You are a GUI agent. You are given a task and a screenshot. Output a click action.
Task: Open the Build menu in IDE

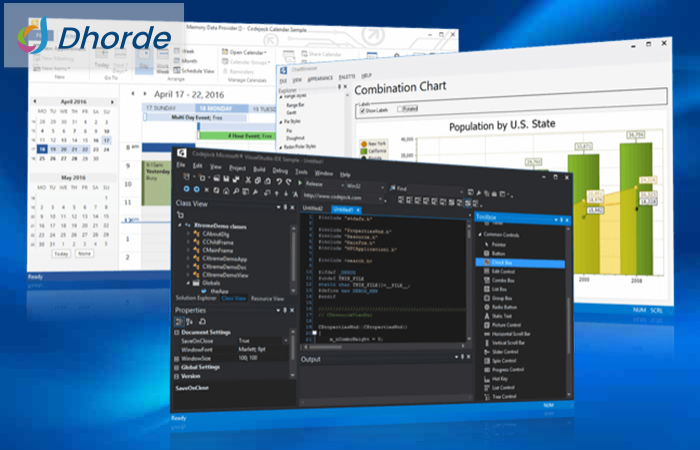coord(259,169)
